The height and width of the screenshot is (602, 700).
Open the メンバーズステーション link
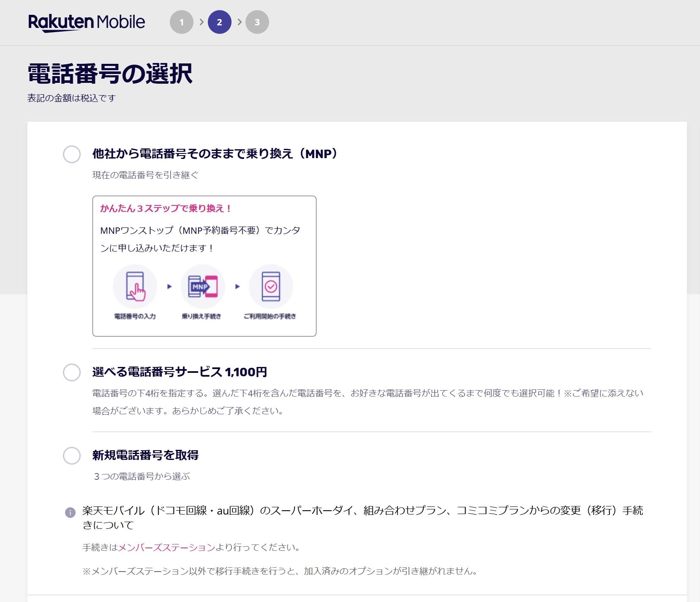point(167,547)
